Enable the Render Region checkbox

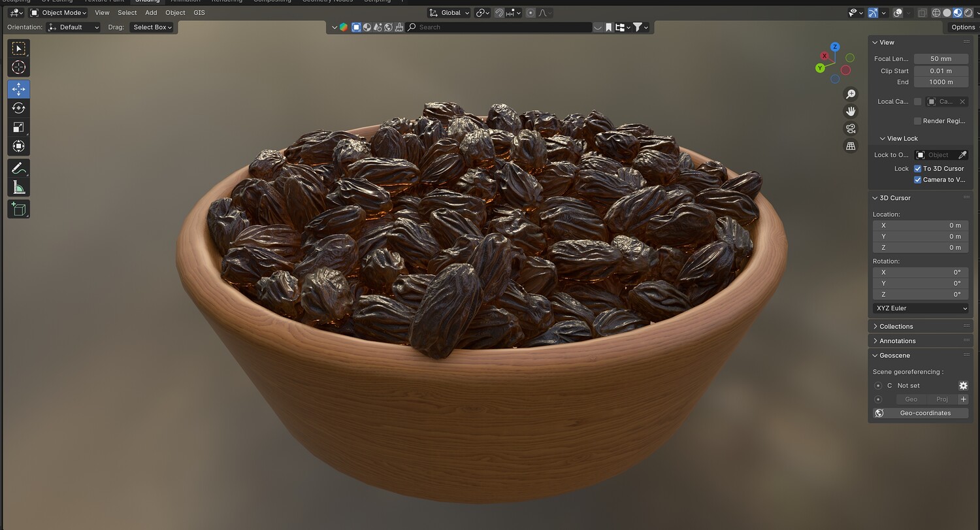[x=918, y=121]
